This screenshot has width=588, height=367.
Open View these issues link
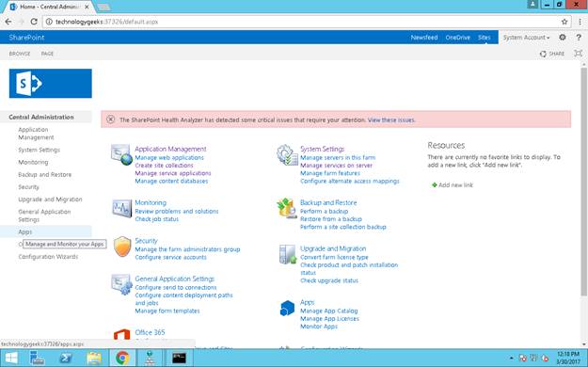(391, 120)
